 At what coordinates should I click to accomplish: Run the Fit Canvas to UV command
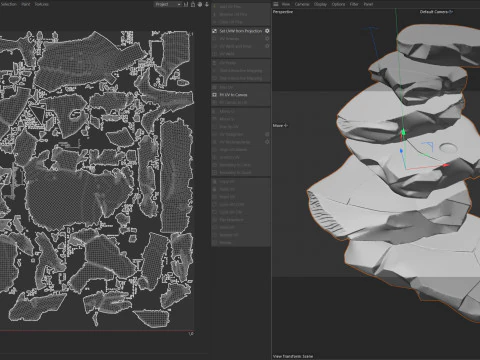pos(241,103)
